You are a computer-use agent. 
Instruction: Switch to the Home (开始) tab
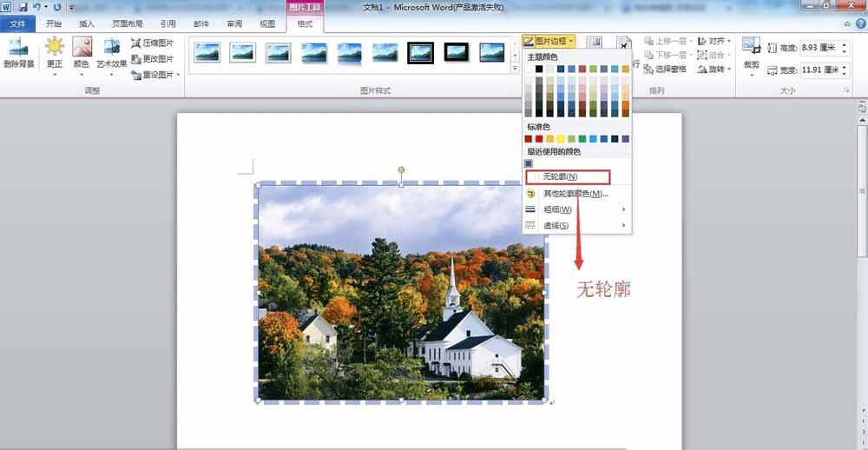54,23
